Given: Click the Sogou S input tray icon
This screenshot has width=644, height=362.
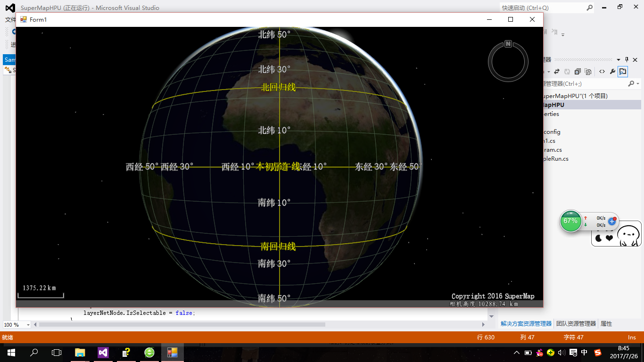Looking at the screenshot, I should 598,353.
